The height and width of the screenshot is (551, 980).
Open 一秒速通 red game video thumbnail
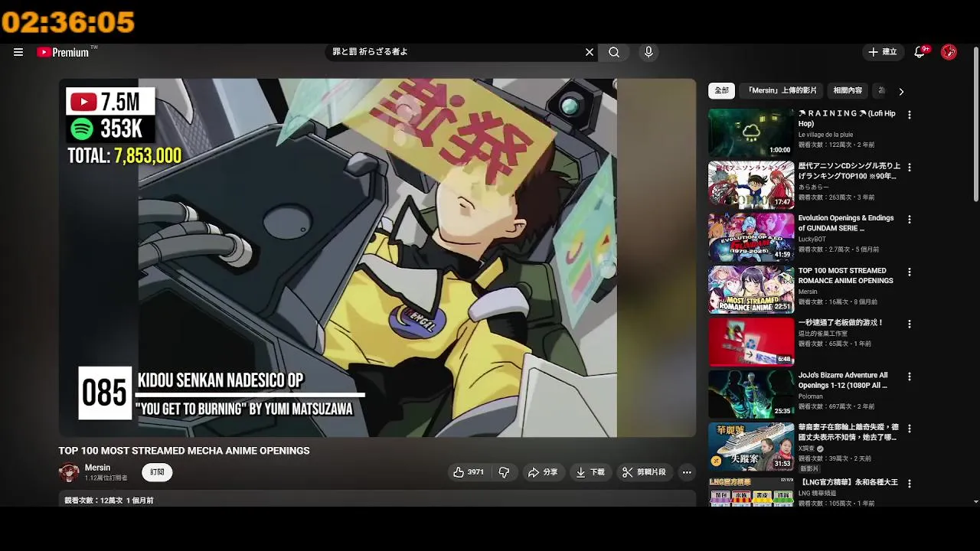(x=751, y=342)
